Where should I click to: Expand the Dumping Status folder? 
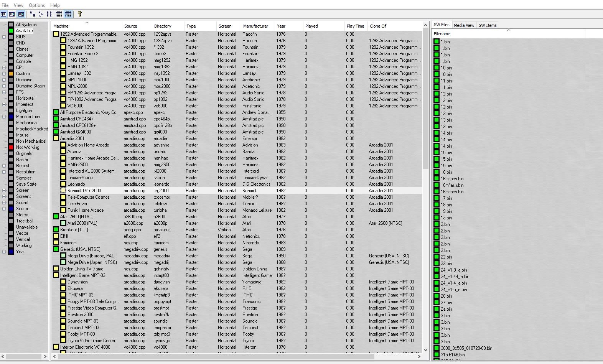[x=4, y=86]
